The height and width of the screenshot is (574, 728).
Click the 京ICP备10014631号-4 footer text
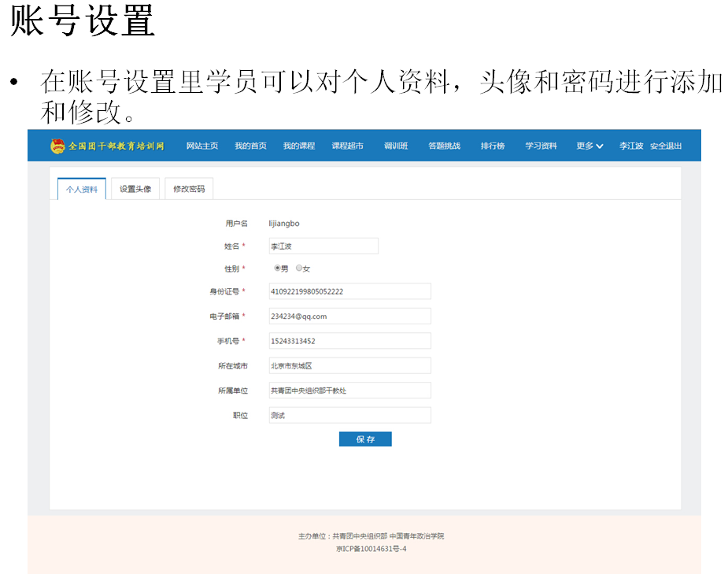pyautogui.click(x=371, y=549)
